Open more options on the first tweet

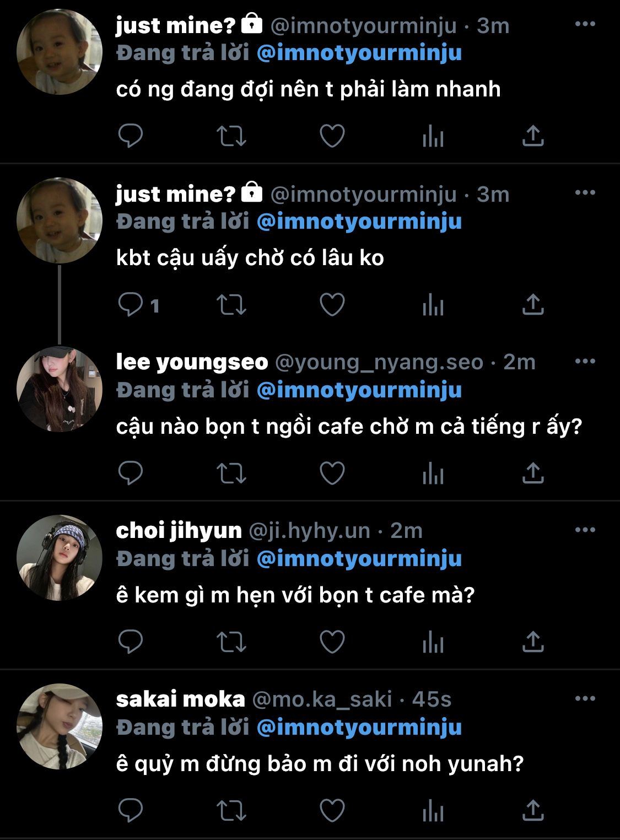tap(585, 24)
